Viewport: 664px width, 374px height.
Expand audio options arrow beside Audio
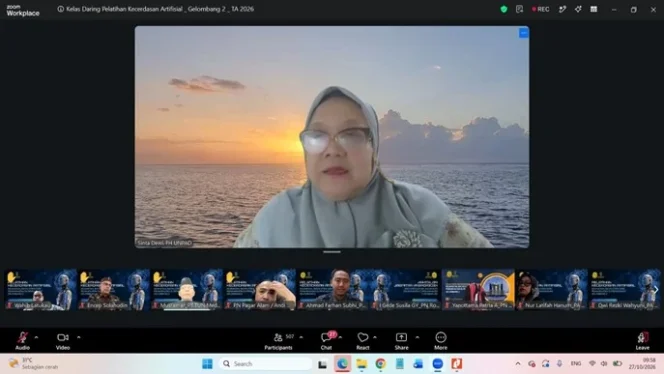pyautogui.click(x=36, y=337)
